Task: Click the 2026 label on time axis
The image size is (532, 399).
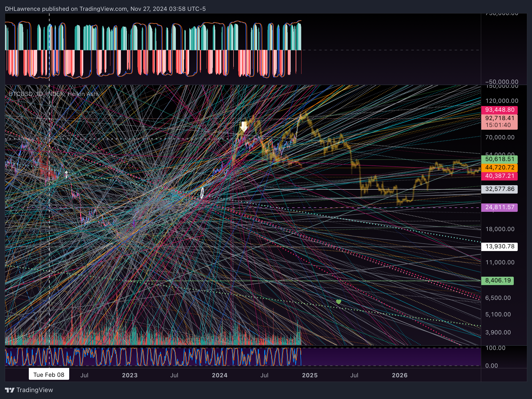Action: tap(400, 375)
